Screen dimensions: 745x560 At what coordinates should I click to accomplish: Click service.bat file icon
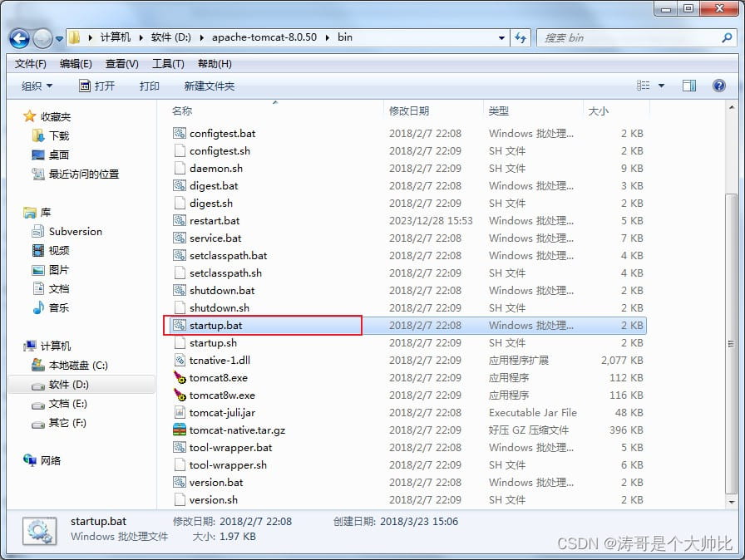[179, 238]
